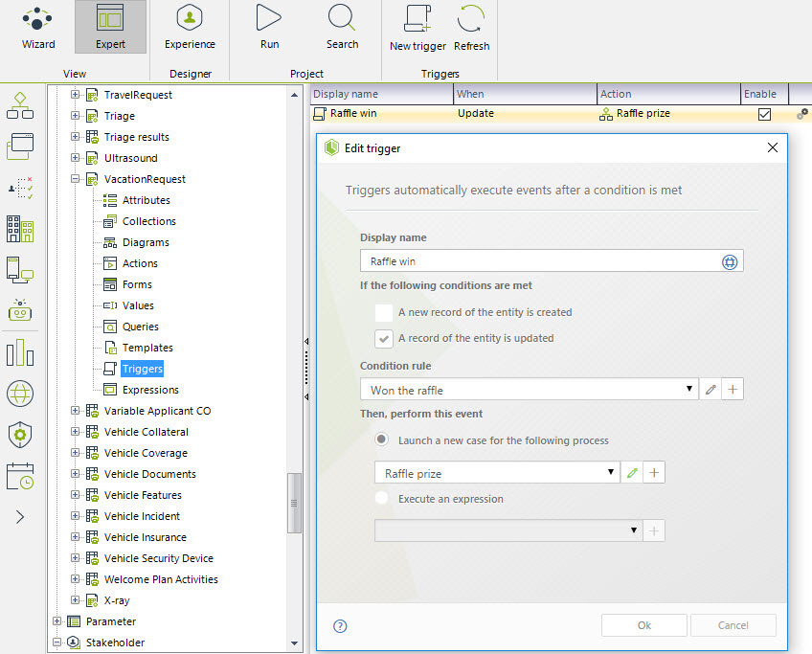Select Queries under VacationRequest
Screen dimensions: 812x654
[141, 327]
